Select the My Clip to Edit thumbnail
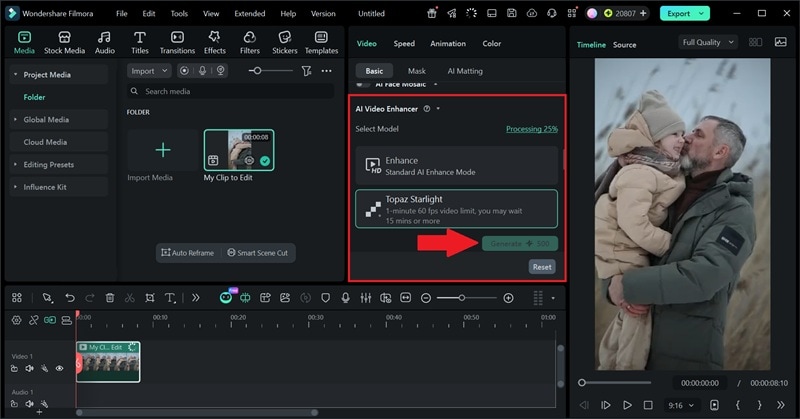 click(x=239, y=150)
